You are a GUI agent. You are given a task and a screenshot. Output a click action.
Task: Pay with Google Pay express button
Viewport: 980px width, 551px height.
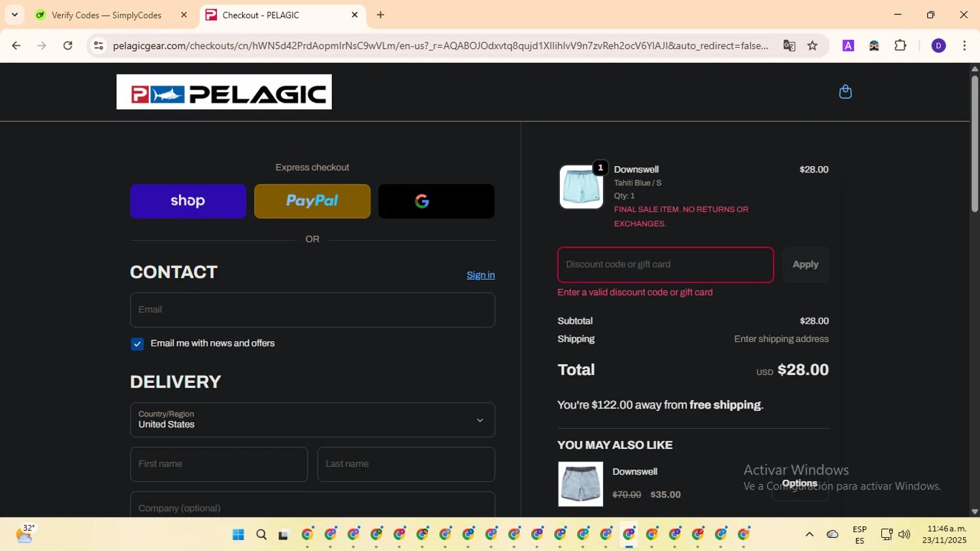[x=436, y=201]
